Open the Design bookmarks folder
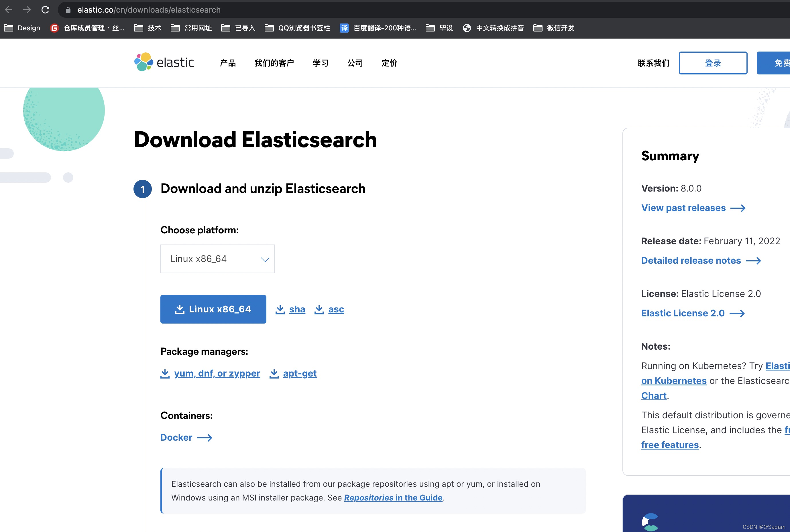 point(22,28)
